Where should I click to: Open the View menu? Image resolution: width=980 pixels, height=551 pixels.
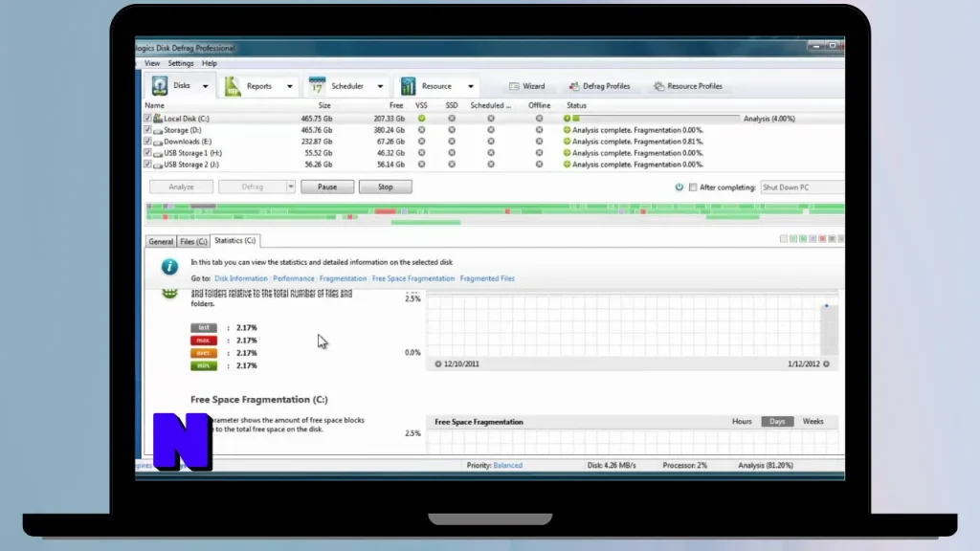152,63
